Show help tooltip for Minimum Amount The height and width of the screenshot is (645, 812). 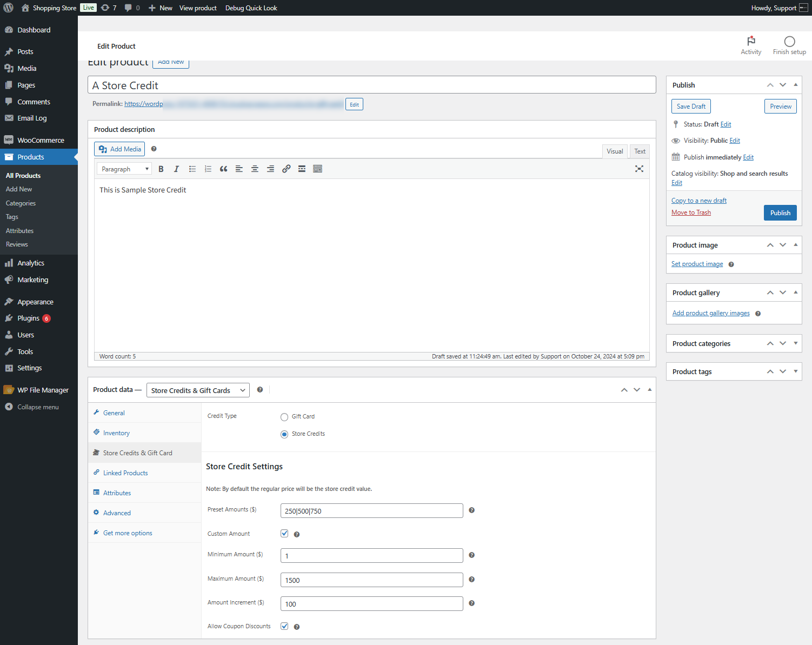471,555
